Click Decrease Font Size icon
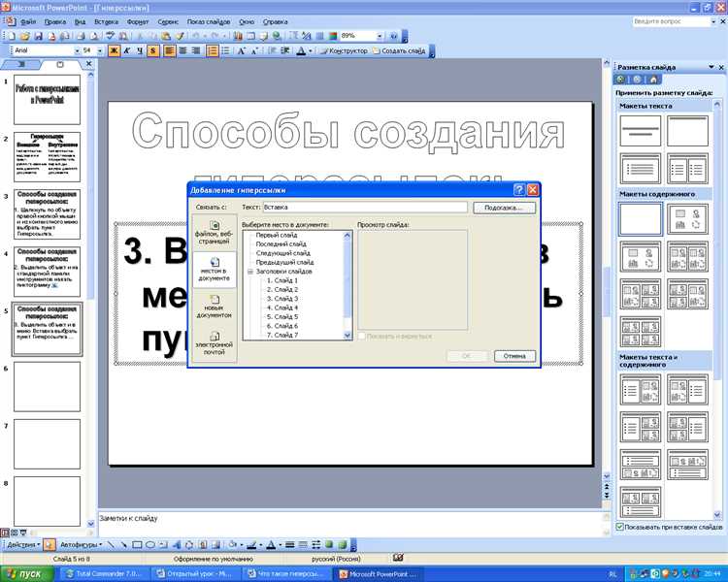Screen dimensions: 728x582 point(254,50)
